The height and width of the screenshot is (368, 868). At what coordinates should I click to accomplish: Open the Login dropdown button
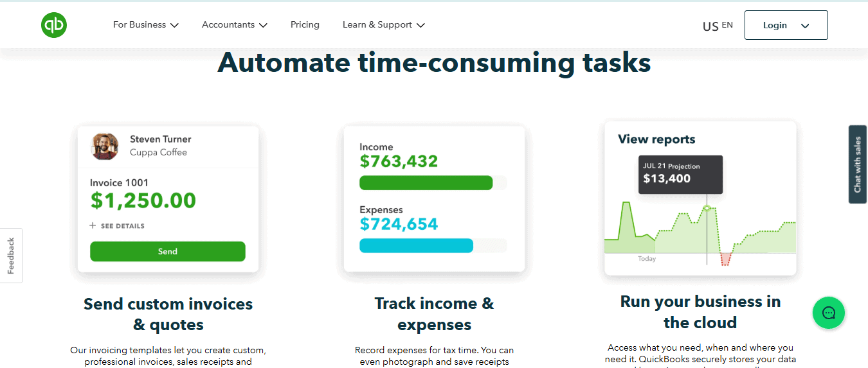click(x=786, y=25)
